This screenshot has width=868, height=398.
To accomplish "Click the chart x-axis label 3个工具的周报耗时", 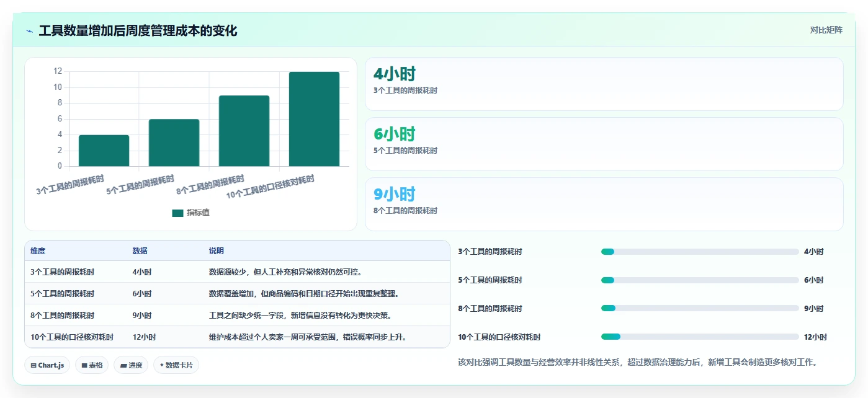I will tap(70, 185).
